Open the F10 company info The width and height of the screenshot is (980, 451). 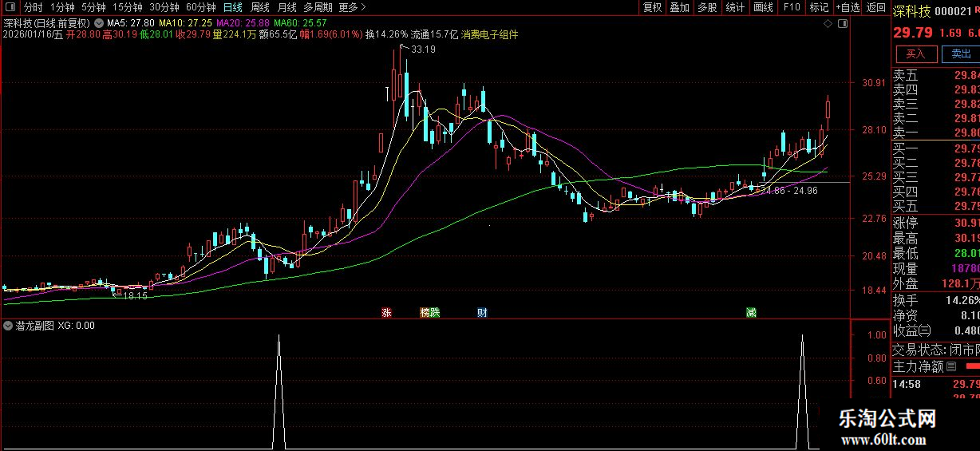pyautogui.click(x=792, y=7)
